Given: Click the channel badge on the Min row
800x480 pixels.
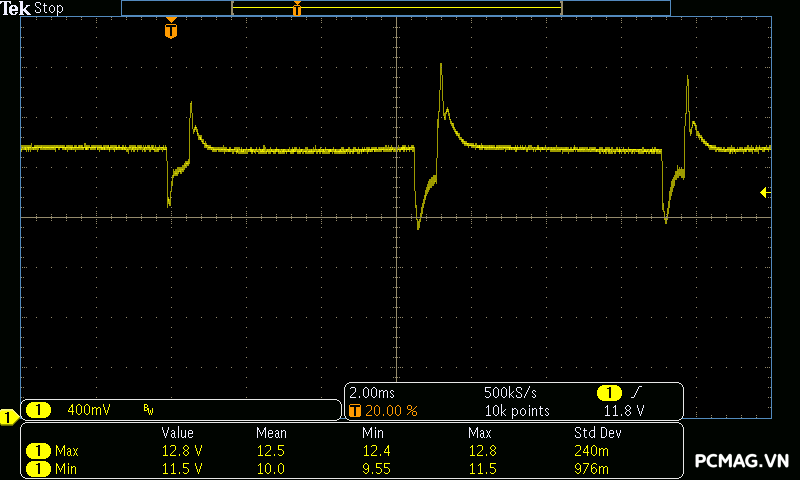Looking at the screenshot, I should coord(38,468).
